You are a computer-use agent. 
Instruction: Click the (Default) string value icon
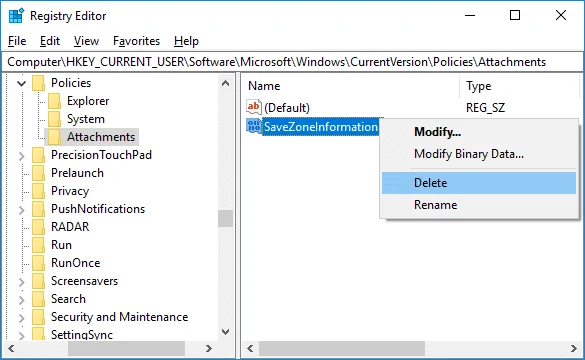tap(254, 107)
